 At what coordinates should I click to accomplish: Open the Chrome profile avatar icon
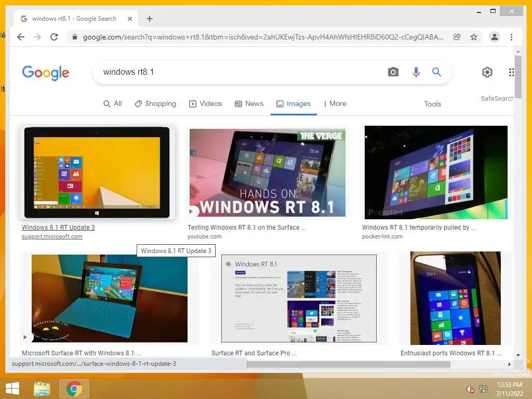point(495,37)
